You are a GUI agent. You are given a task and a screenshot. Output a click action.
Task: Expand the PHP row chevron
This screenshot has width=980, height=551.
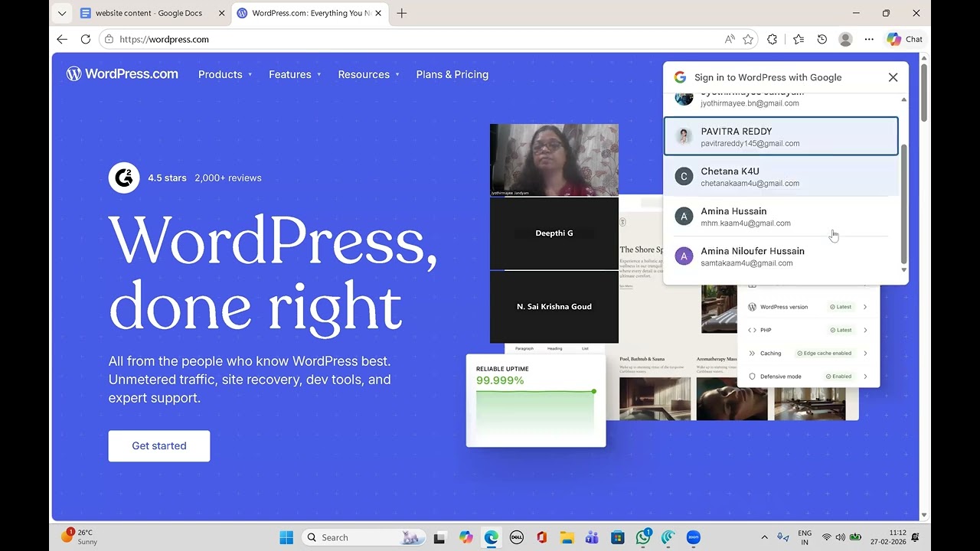tap(865, 330)
